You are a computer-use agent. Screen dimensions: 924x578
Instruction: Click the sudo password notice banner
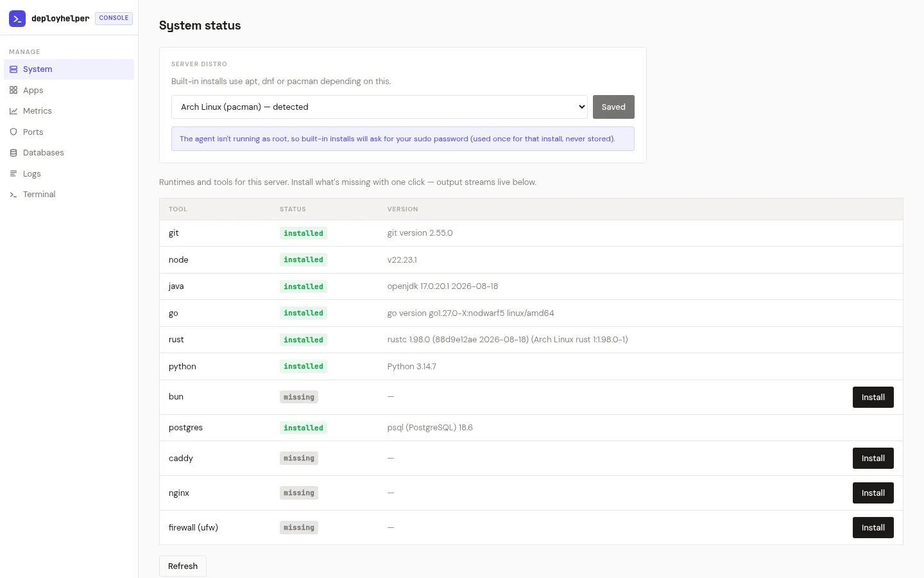402,139
